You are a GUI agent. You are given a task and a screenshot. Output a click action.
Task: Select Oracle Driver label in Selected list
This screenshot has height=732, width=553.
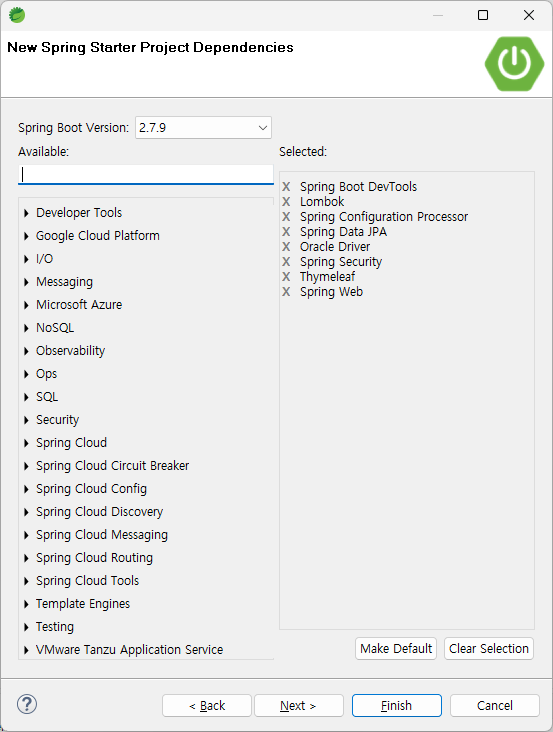point(335,246)
